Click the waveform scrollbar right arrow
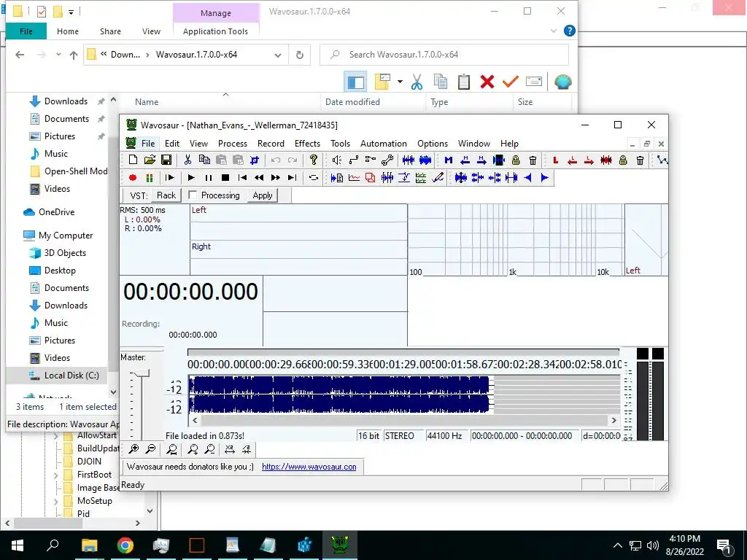Screen dimensions: 747x560 [614, 420]
